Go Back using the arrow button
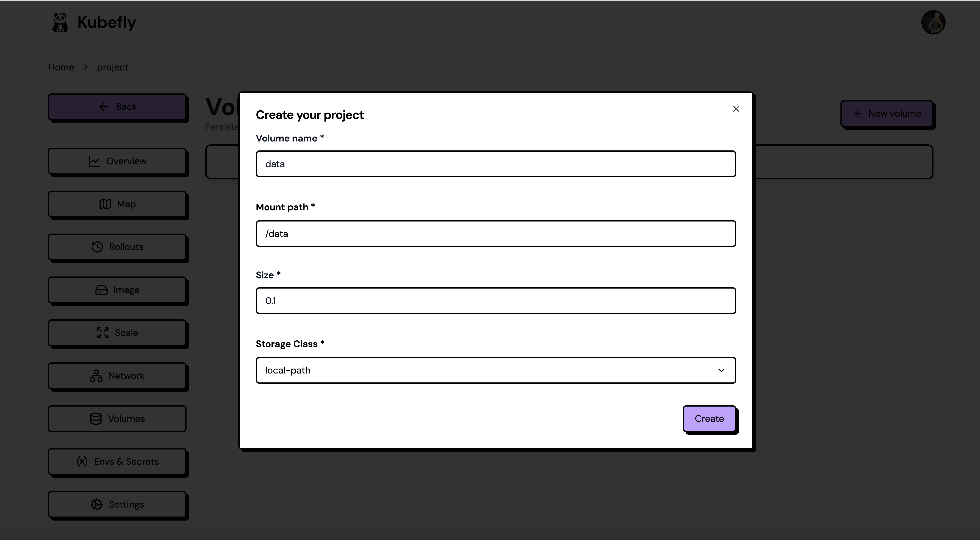This screenshot has width=980, height=540. (117, 107)
